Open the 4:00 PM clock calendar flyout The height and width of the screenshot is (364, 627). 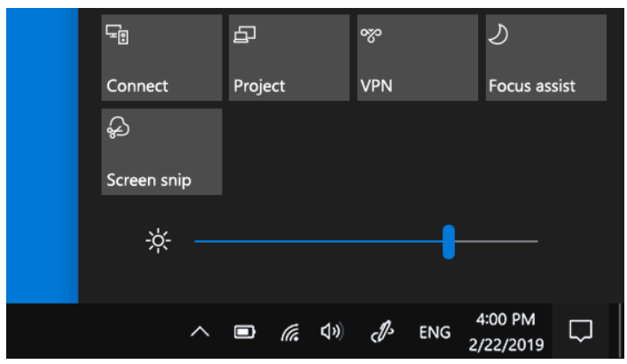click(506, 331)
